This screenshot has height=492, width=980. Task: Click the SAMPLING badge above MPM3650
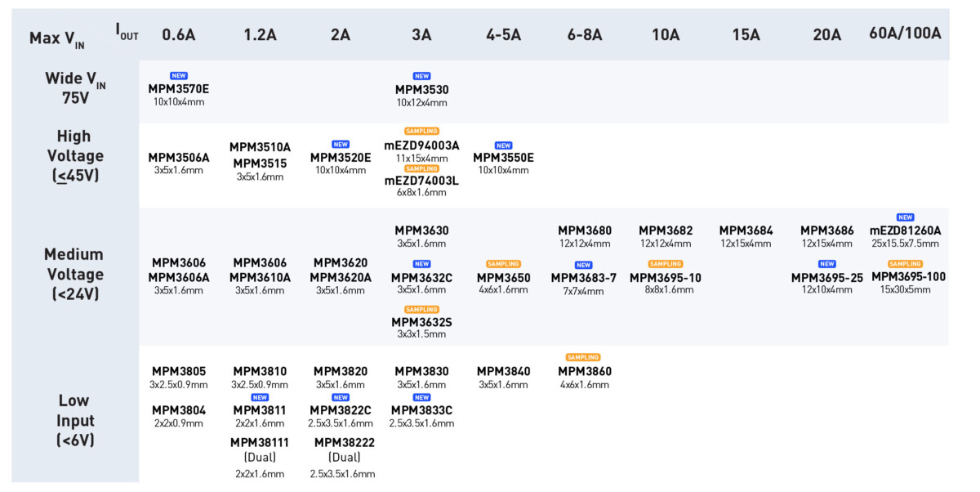(x=503, y=264)
